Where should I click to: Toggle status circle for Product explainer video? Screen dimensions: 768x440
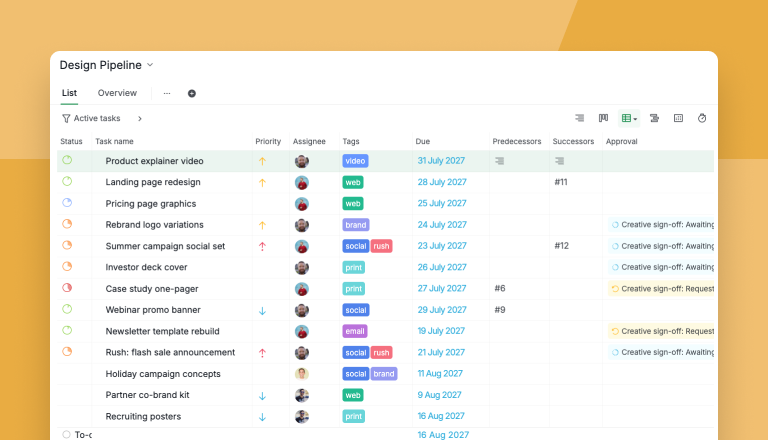point(67,160)
